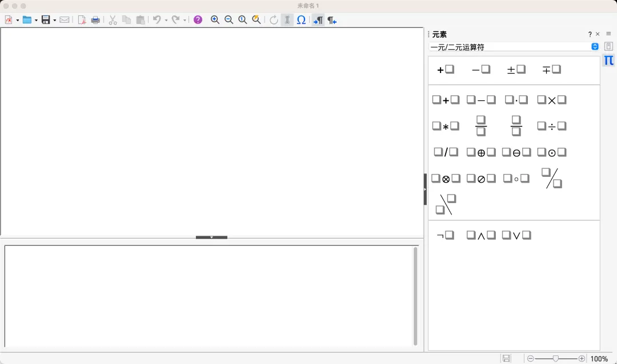617x364 pixels.
Task: Expand the Open recent documents arrow
Action: click(x=36, y=20)
